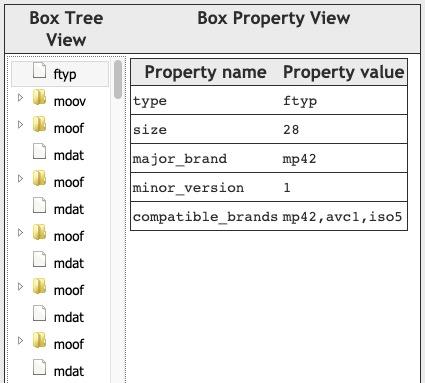The image size is (425, 383).
Task: Click the last mdat file icon at bottom
Action: pos(39,368)
